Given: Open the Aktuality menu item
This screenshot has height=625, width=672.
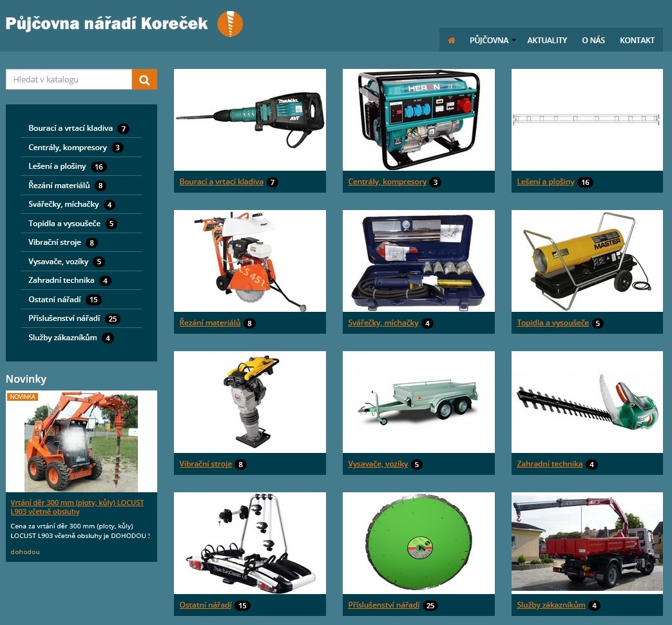Looking at the screenshot, I should pos(547,40).
